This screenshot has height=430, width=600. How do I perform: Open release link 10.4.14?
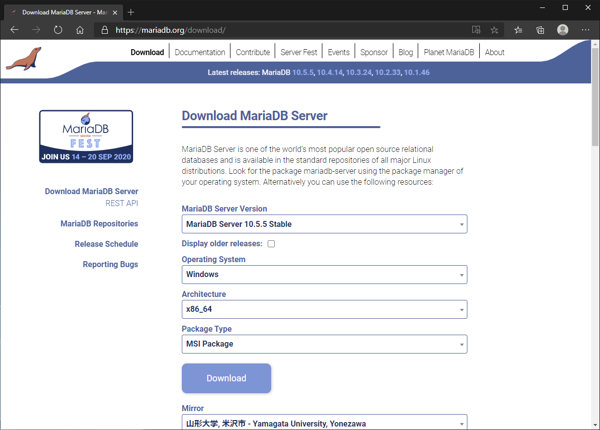click(330, 72)
